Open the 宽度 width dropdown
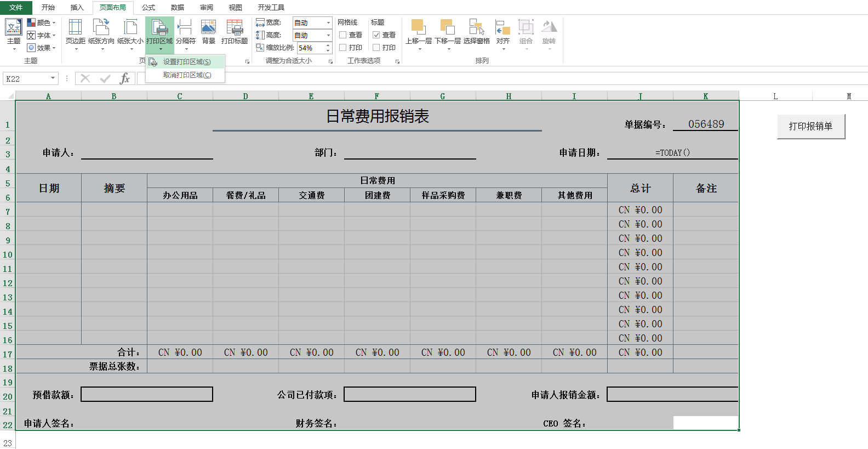Screen dimensions: 868x449 point(328,22)
